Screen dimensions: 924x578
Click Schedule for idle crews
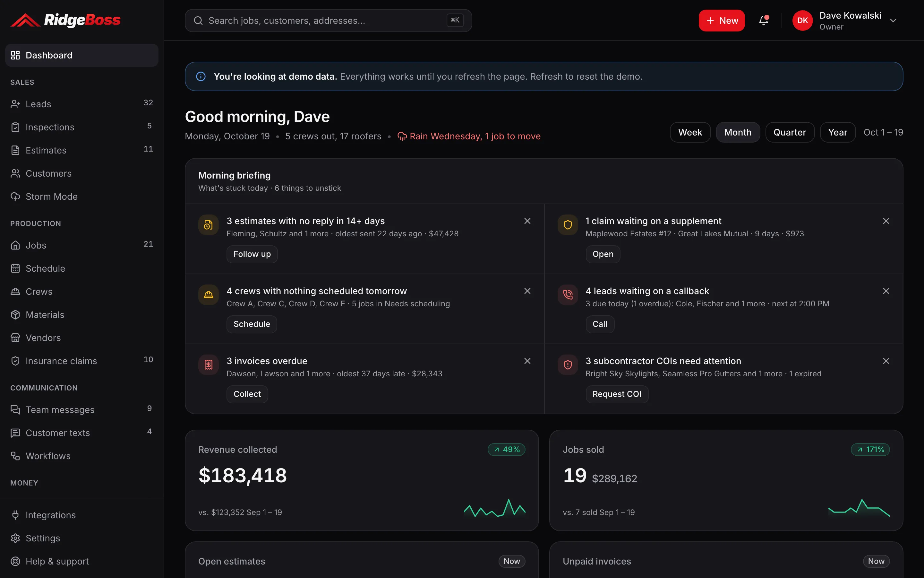click(x=252, y=324)
